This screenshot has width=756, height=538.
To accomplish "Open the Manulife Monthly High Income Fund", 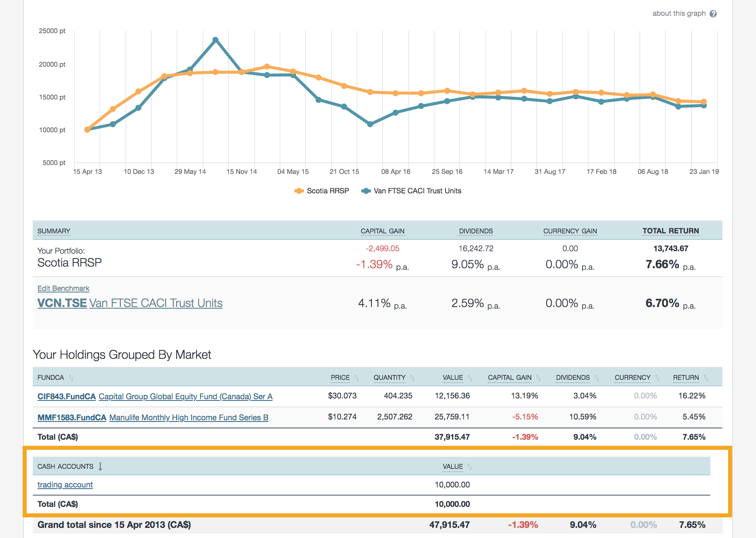I will [188, 417].
